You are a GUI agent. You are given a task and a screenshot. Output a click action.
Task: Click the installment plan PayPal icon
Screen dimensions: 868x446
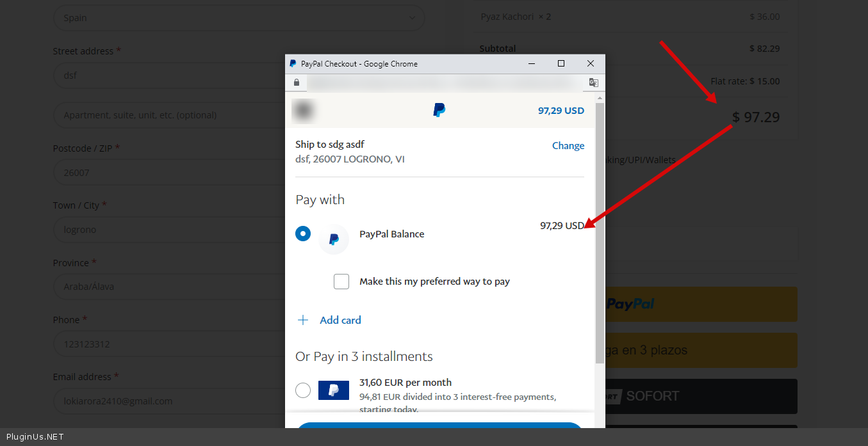pyautogui.click(x=334, y=390)
